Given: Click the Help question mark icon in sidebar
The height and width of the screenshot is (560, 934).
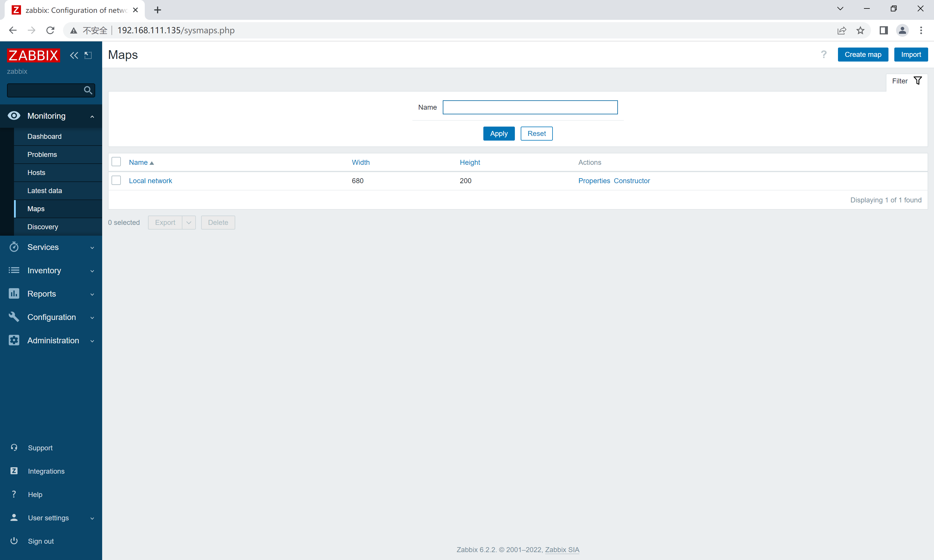Looking at the screenshot, I should pyautogui.click(x=14, y=494).
